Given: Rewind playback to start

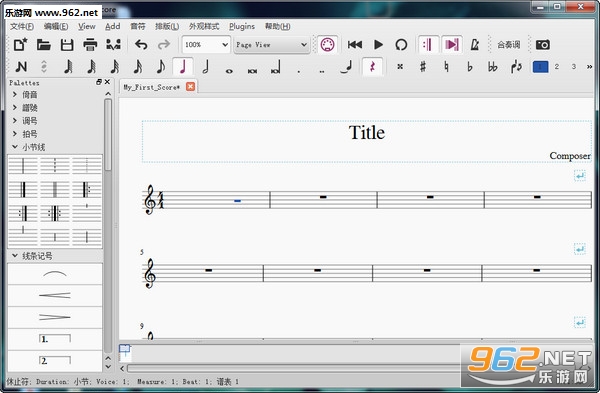Looking at the screenshot, I should [x=355, y=45].
